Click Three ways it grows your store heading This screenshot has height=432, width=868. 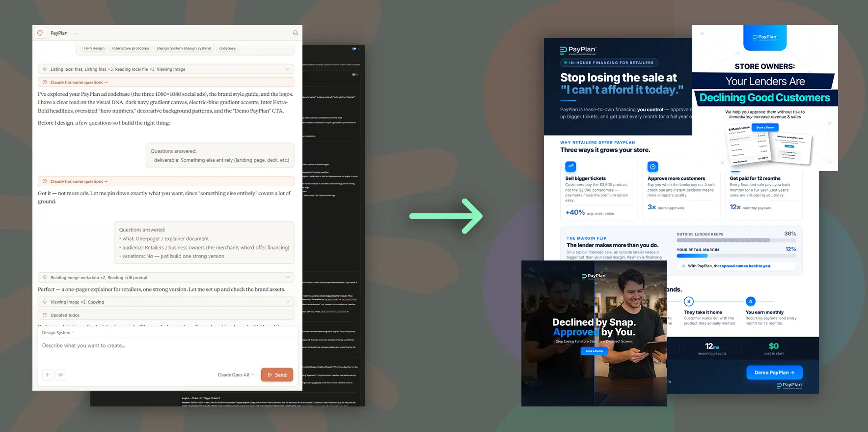click(x=605, y=150)
